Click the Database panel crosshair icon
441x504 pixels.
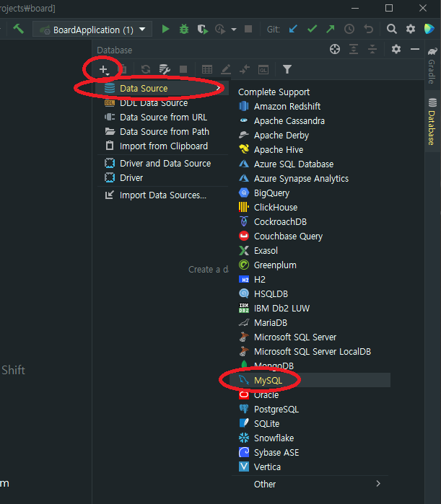[335, 50]
